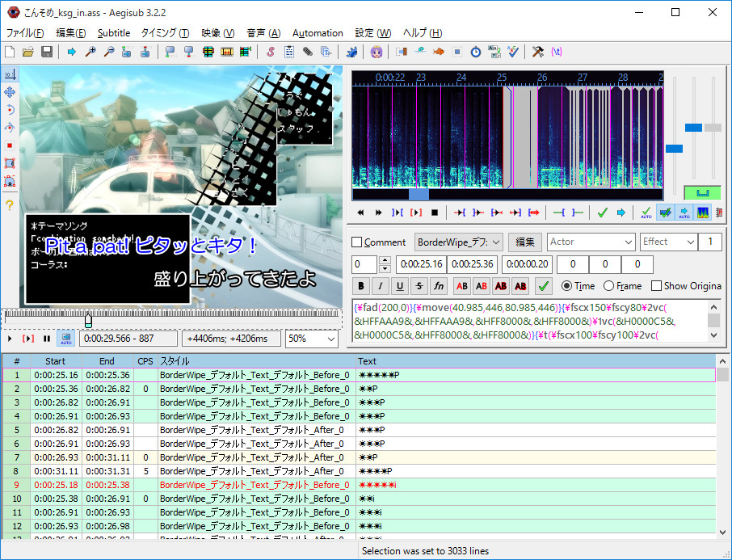
Task: Click the Jump to frame arrow icon
Action: [71, 52]
